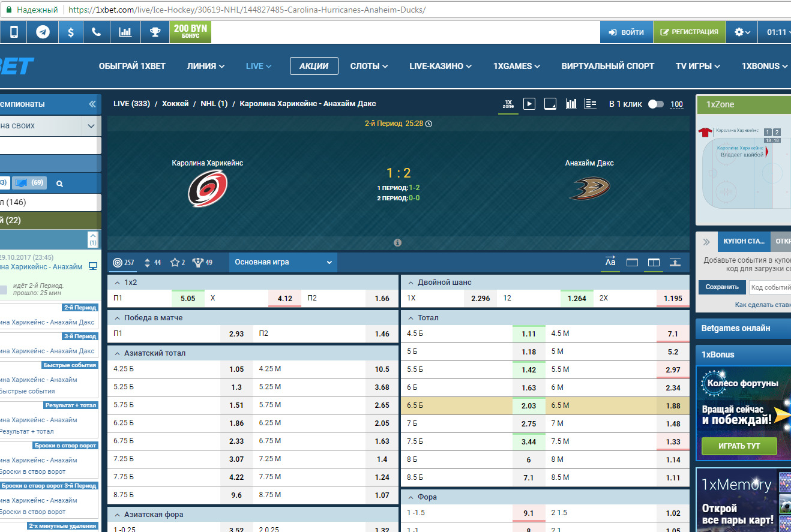Click the Сохранить coupon button
Screen dimensions: 791x532
[x=722, y=287]
